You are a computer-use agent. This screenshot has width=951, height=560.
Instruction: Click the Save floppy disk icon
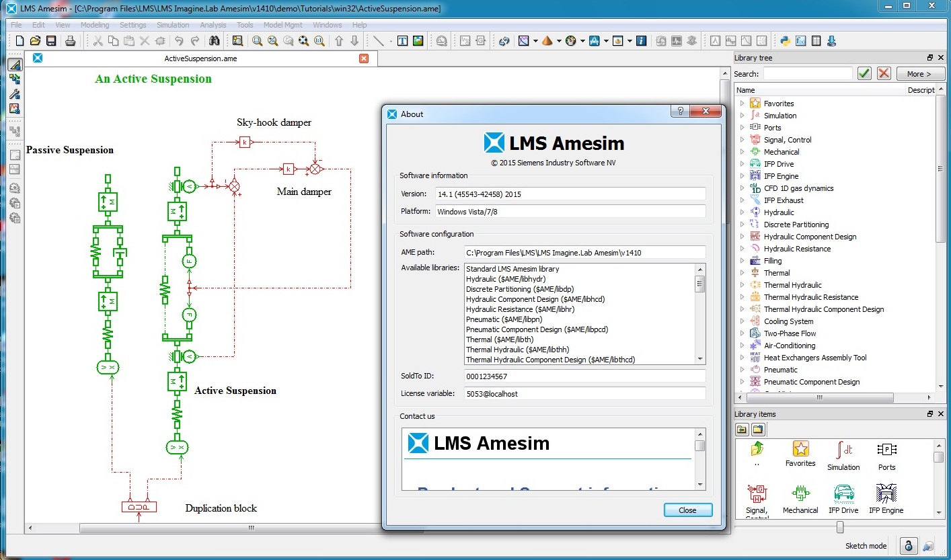[x=50, y=41]
